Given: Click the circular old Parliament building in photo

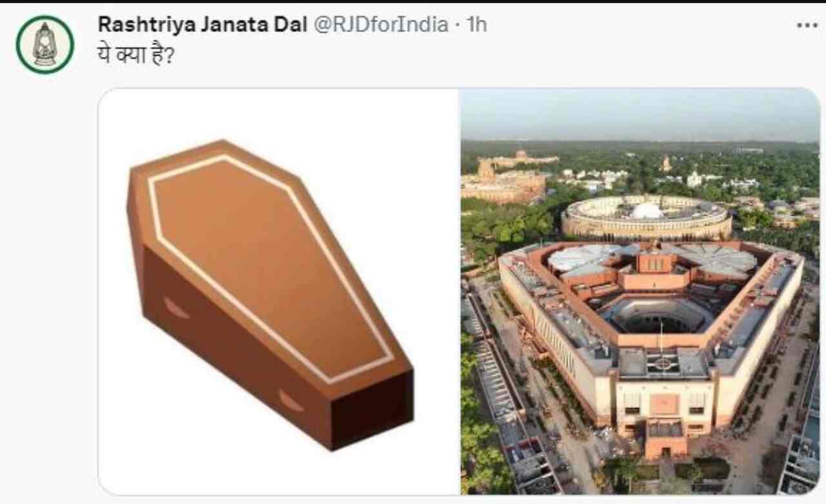Looking at the screenshot, I should tap(647, 217).
